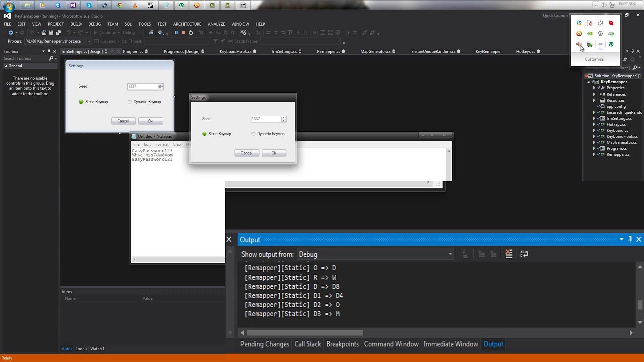Click Ok in running Settings dialog
This screenshot has width=644, height=362.
pos(274,153)
